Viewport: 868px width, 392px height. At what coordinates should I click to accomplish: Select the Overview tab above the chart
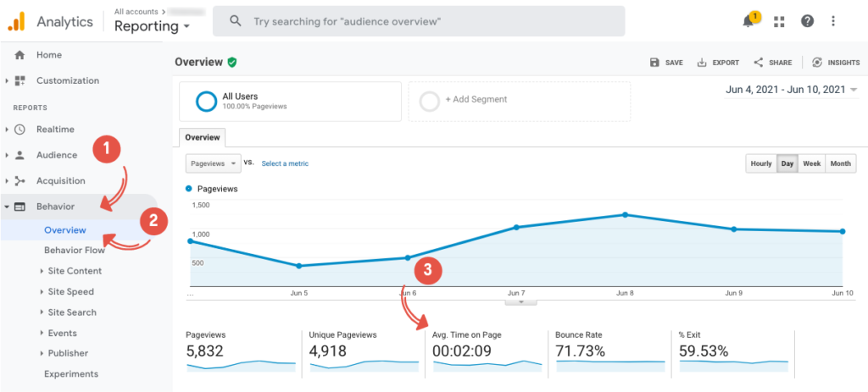(x=203, y=137)
